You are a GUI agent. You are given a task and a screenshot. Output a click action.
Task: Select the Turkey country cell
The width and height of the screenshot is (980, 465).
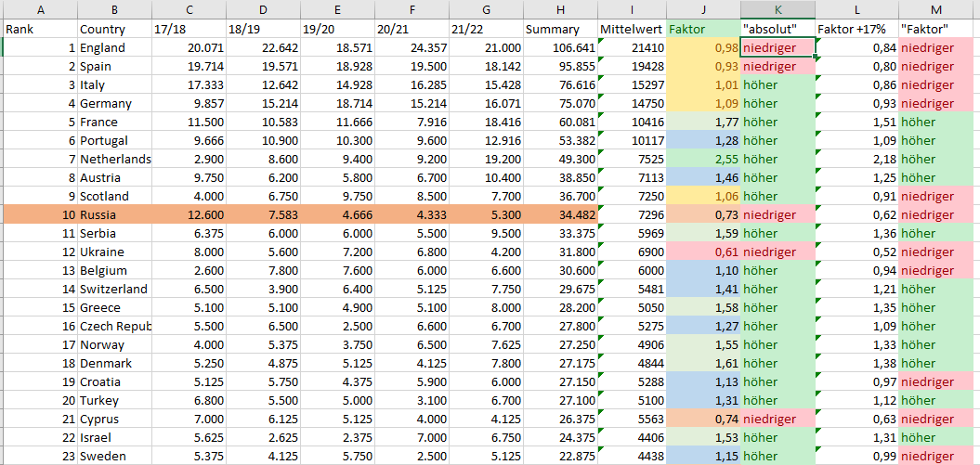point(115,400)
